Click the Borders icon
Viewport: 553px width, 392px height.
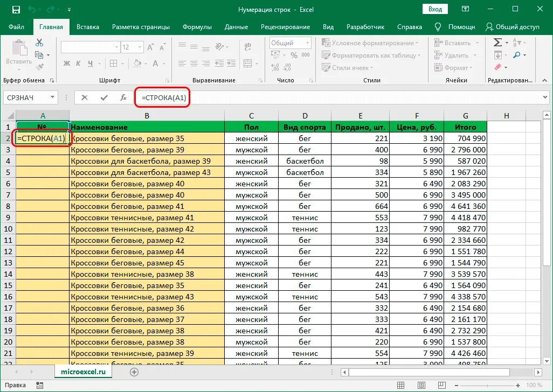(x=114, y=64)
